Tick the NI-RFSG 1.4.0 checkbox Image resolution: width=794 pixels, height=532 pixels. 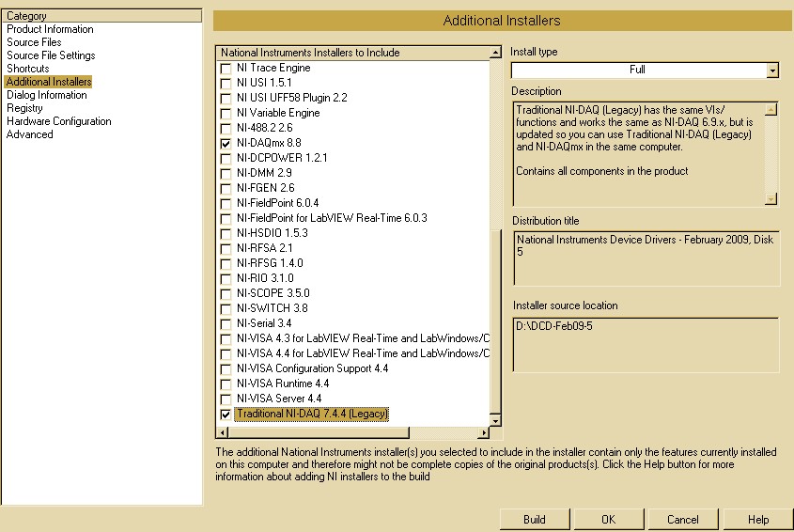pyautogui.click(x=226, y=263)
